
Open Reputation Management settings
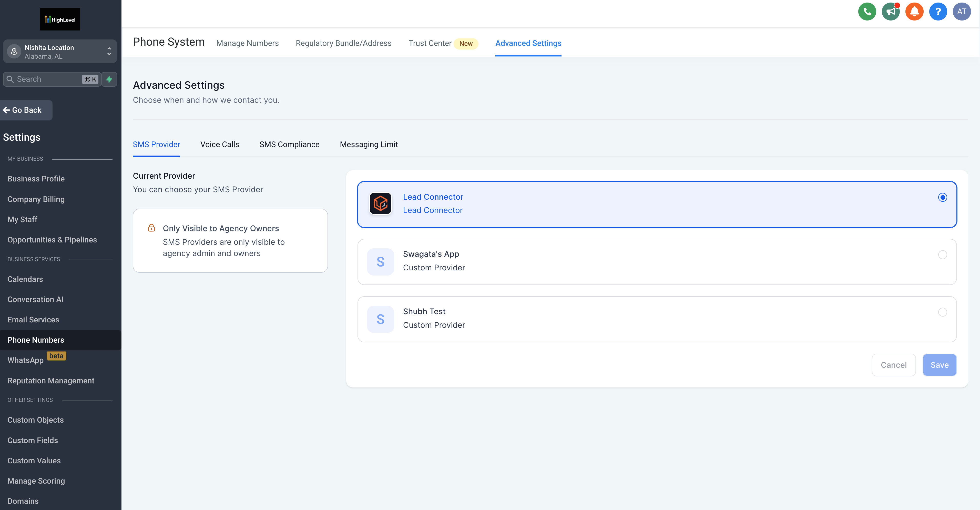(51, 380)
